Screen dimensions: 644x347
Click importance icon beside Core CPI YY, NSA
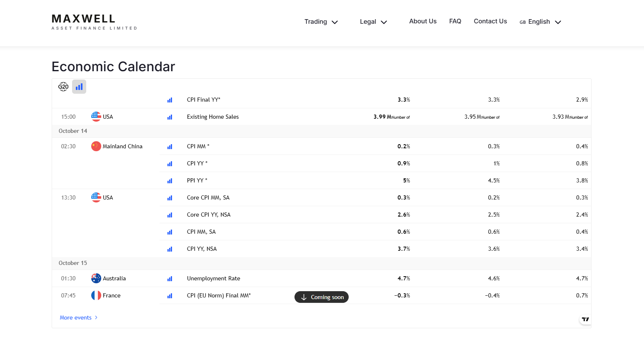pos(170,215)
